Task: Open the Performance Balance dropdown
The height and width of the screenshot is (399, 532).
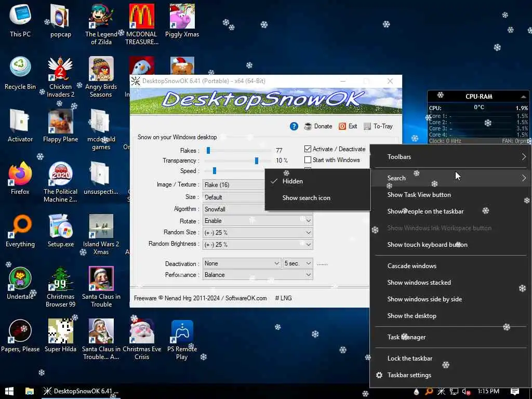Action: pyautogui.click(x=258, y=275)
